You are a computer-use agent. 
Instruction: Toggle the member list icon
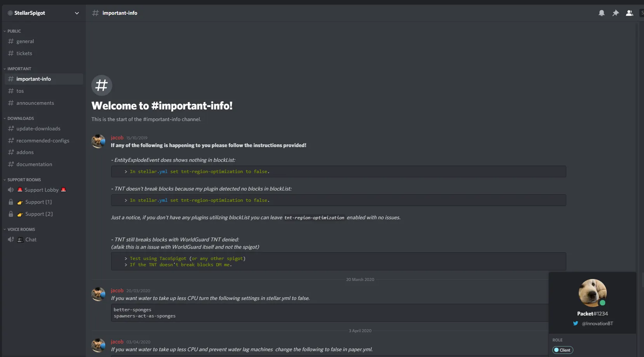click(630, 13)
